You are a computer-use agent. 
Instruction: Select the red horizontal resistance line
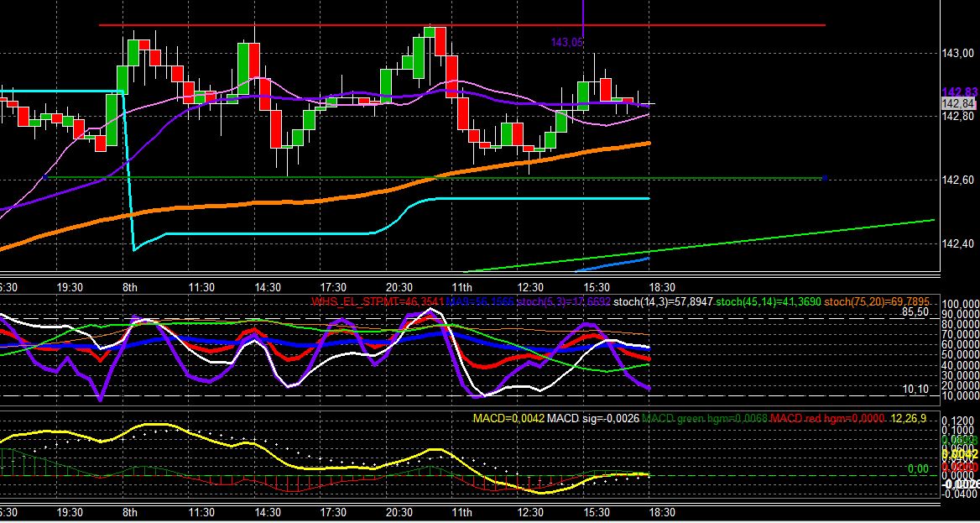pos(462,26)
